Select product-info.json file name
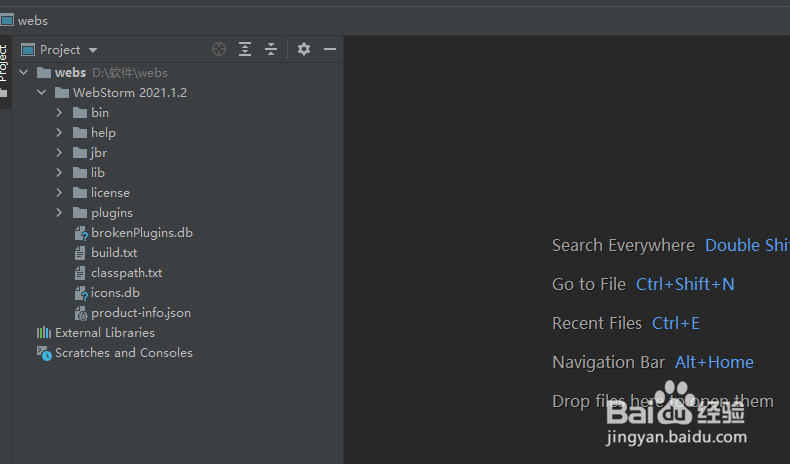790x464 pixels. point(141,313)
